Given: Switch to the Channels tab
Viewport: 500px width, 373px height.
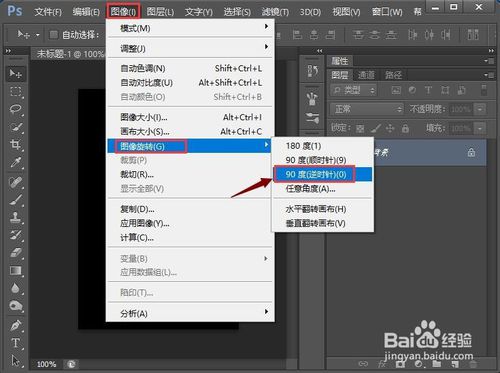Looking at the screenshot, I should (366, 75).
